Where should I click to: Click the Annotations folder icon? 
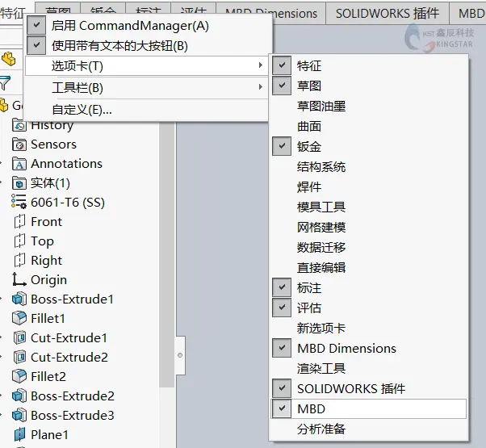click(19, 164)
